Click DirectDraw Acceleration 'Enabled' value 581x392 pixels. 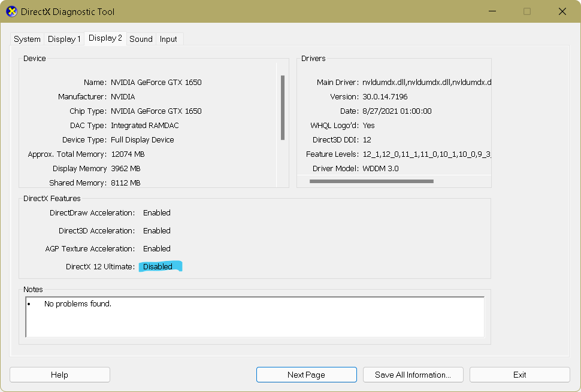pyautogui.click(x=157, y=213)
